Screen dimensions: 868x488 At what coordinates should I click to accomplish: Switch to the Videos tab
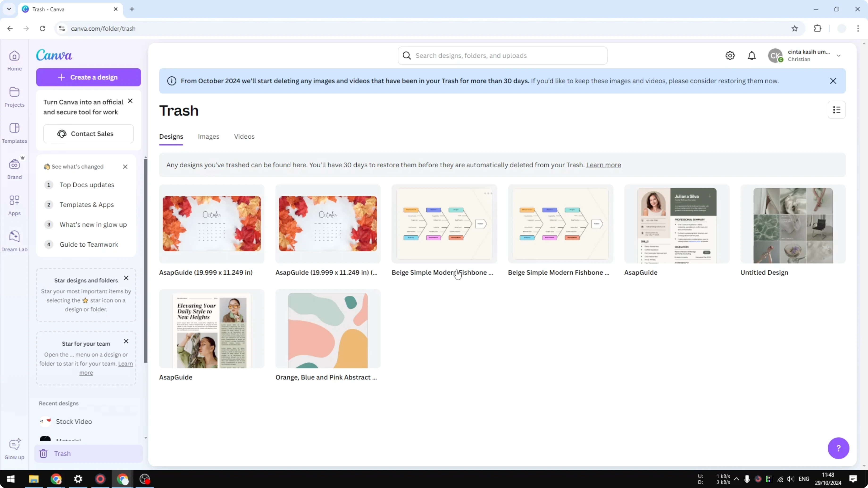(244, 136)
